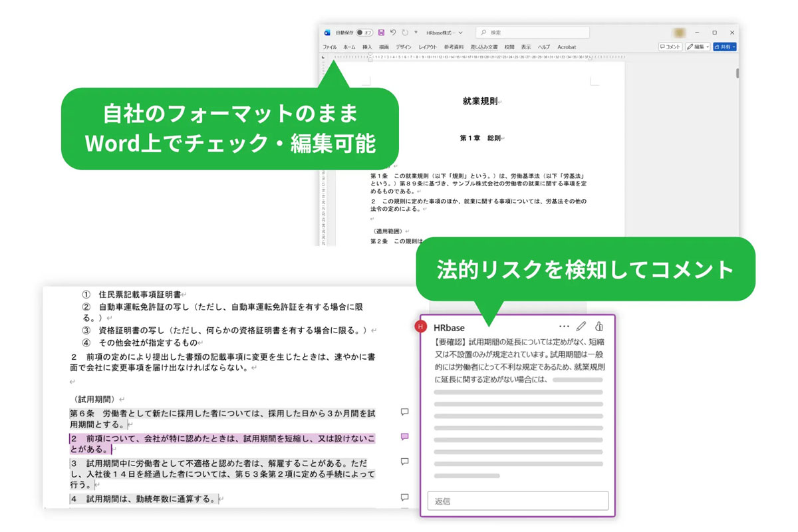The height and width of the screenshot is (532, 798).
Task: Click the 検索 search box
Action: pos(532,33)
